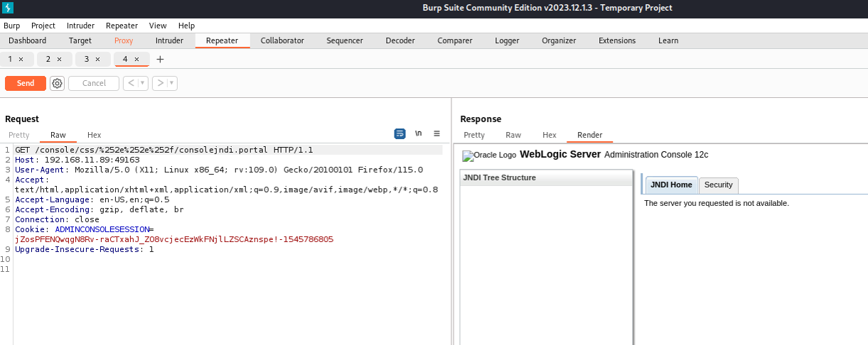Click the ADMINCONSOLESESSION cookie value

point(174,239)
